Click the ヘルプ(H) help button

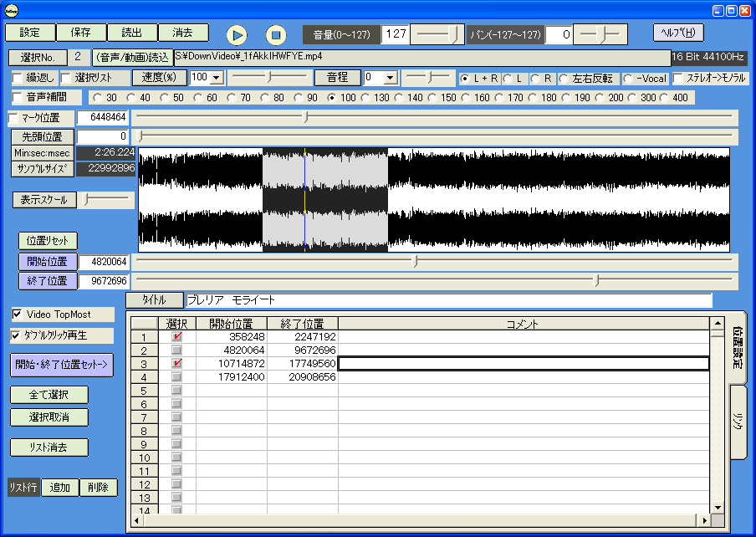(678, 33)
